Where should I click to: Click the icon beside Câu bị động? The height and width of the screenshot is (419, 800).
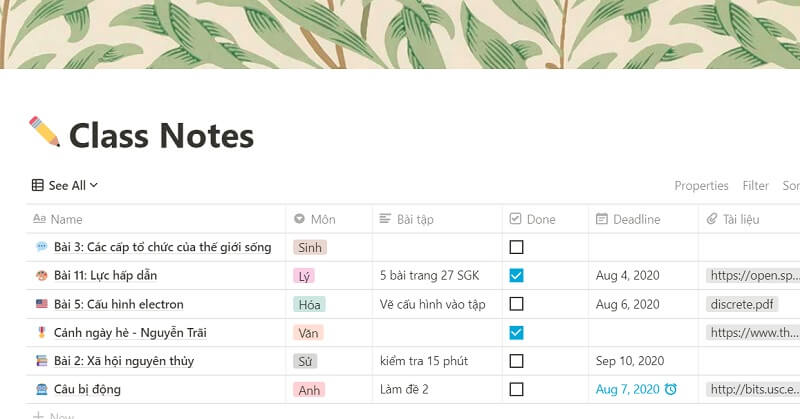[x=41, y=389]
